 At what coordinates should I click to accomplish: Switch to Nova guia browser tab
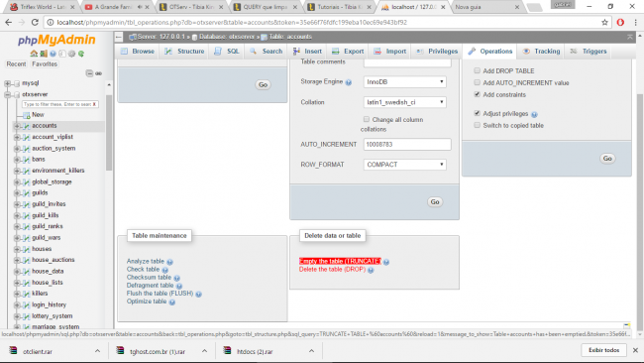(x=483, y=7)
